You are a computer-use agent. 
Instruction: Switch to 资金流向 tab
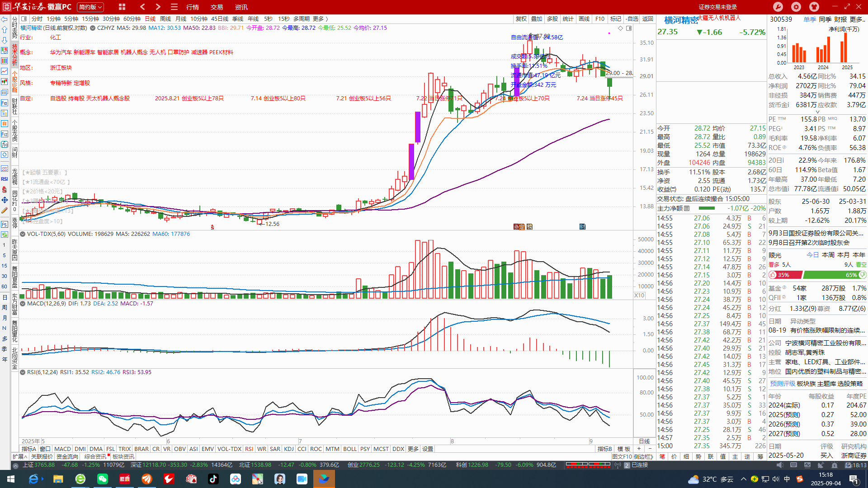click(67, 457)
